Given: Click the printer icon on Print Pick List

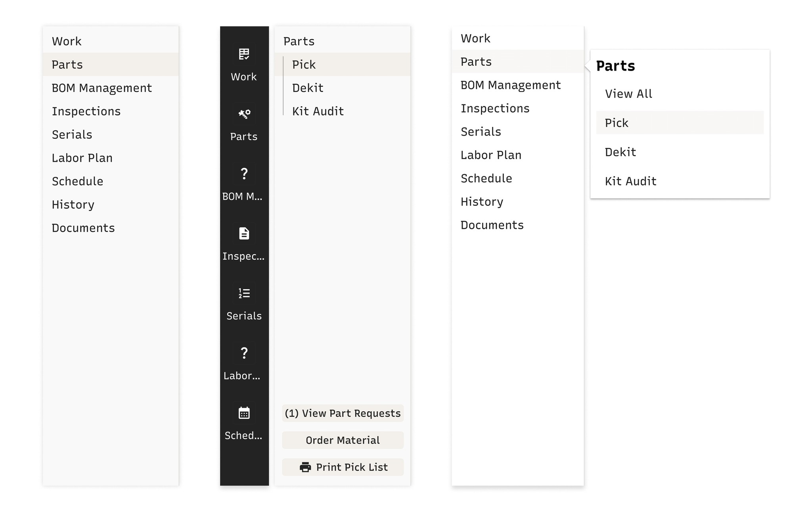Looking at the screenshot, I should pos(305,467).
